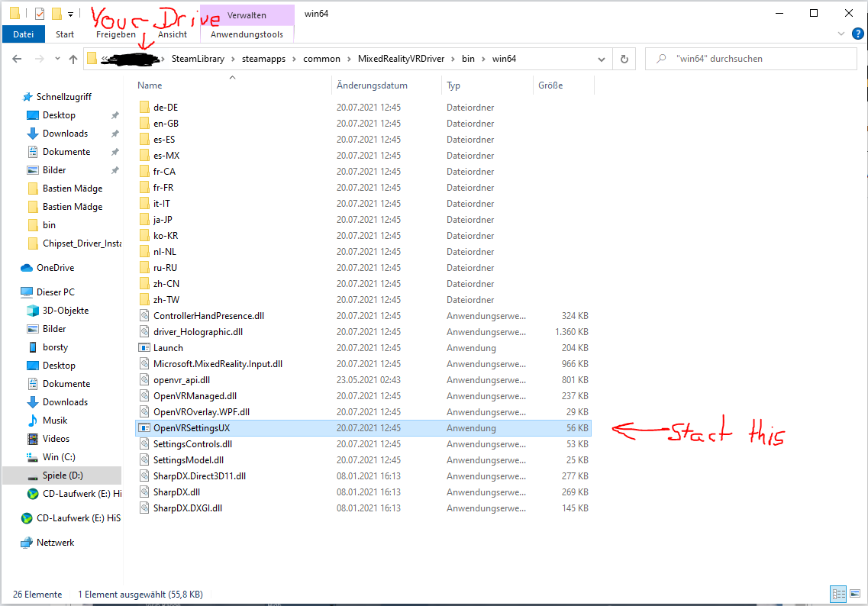Select Microsoft.MixedReality.Input.dll file icon
The width and height of the screenshot is (868, 606).
click(144, 364)
